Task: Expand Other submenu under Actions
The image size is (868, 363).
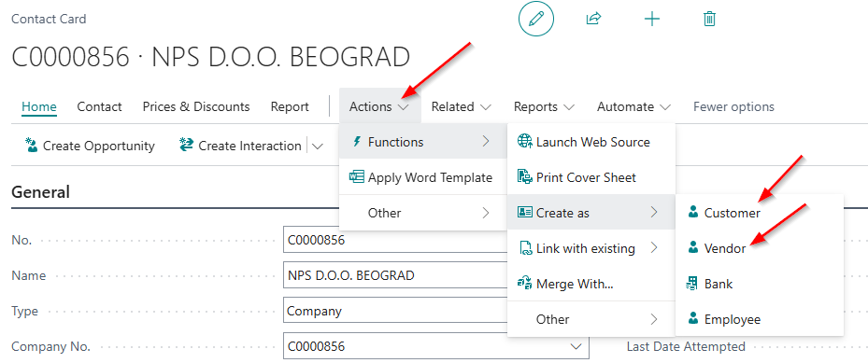Action: [423, 213]
